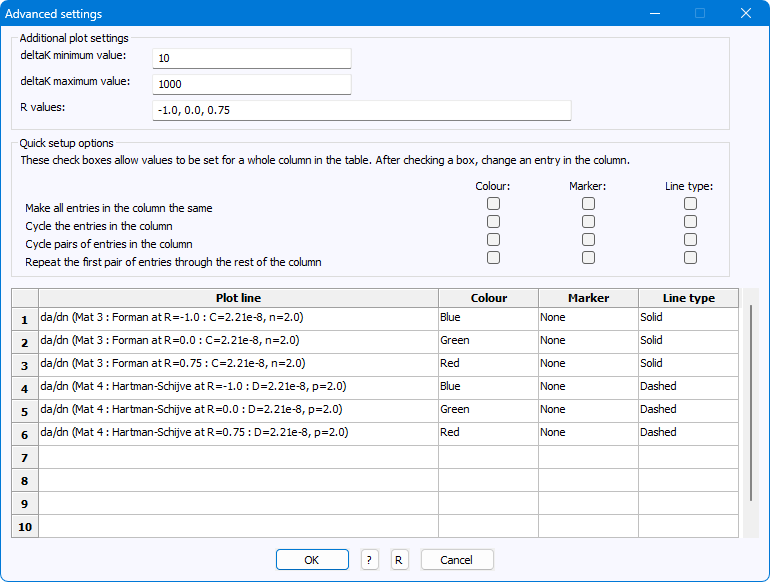Click the deltaK maximum value field
This screenshot has height=582, width=770.
[252, 84]
